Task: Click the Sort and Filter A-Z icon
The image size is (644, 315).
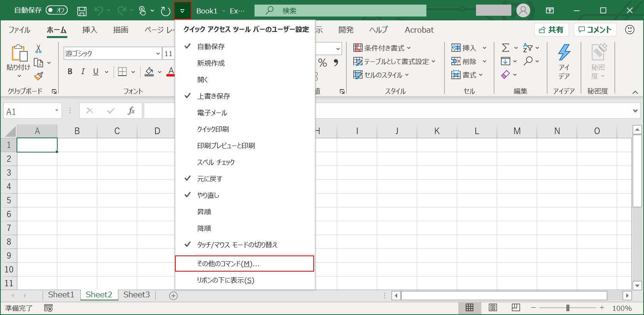Action: tap(528, 48)
